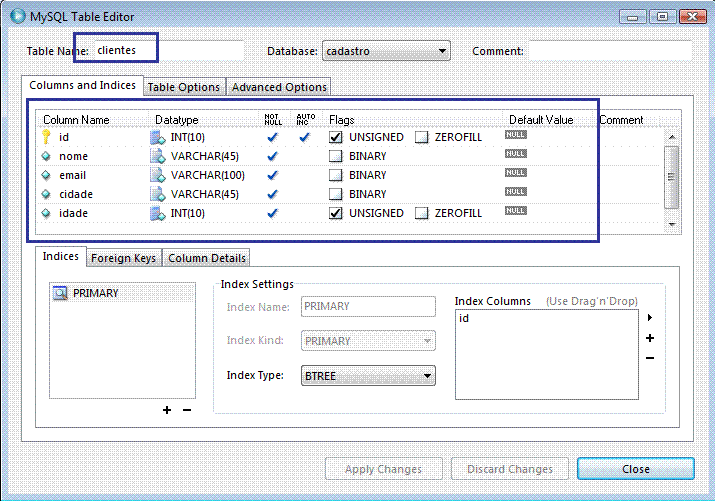Click the NULL default badge of id row
The height and width of the screenshot is (501, 715).
[x=516, y=135]
